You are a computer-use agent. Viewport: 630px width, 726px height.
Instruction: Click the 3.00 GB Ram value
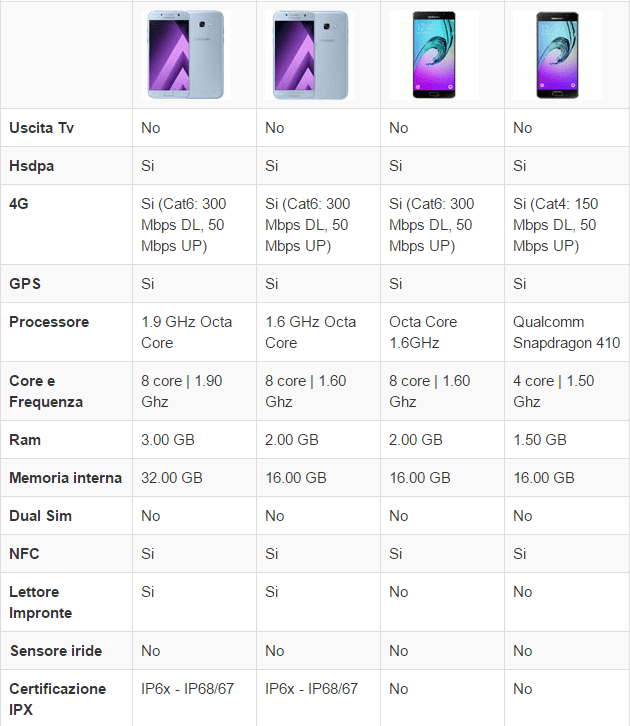168,440
